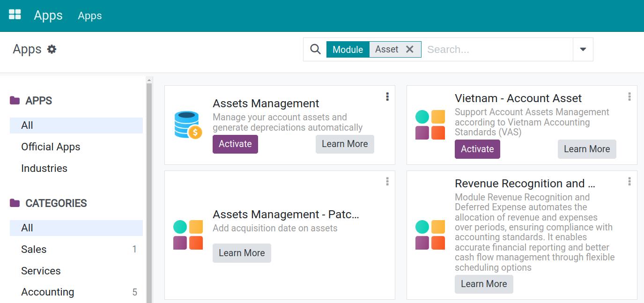The width and height of the screenshot is (644, 303).
Task: Open the Apps menu item in navbar
Action: coord(90,16)
